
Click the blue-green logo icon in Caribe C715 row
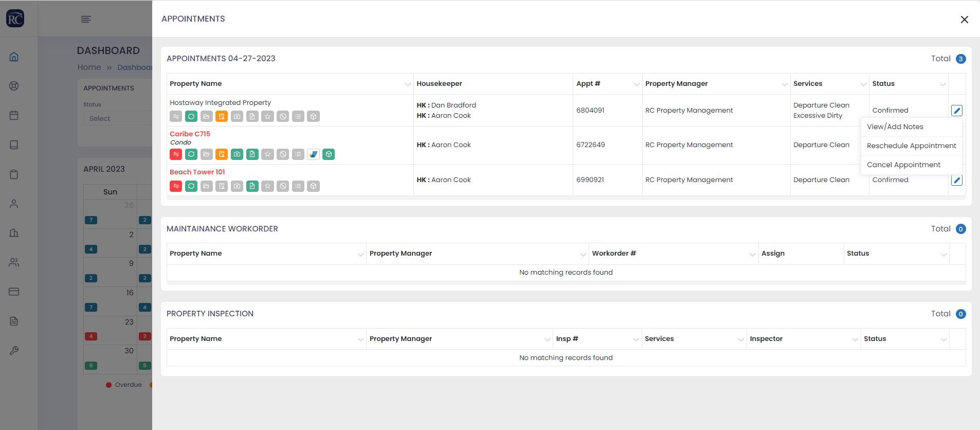(x=313, y=154)
